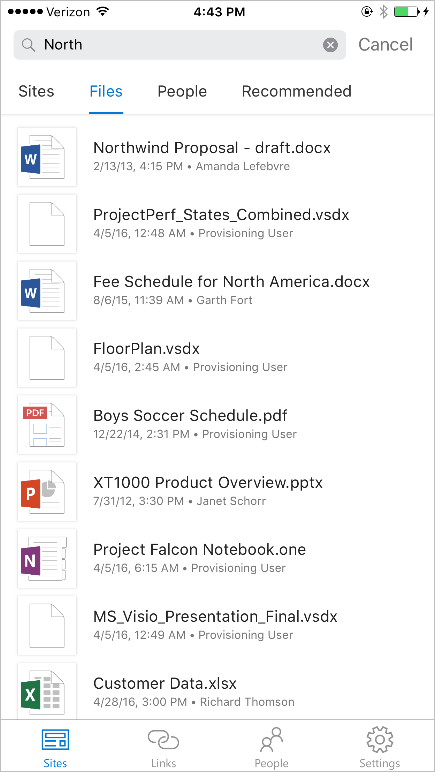Switch to the People search tab
The width and height of the screenshot is (435, 772).
[x=182, y=92]
